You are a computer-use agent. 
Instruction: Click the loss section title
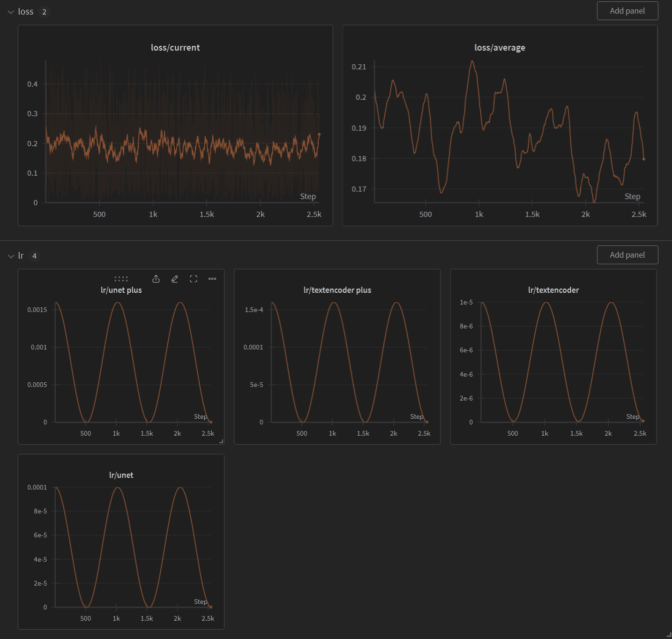tap(26, 12)
